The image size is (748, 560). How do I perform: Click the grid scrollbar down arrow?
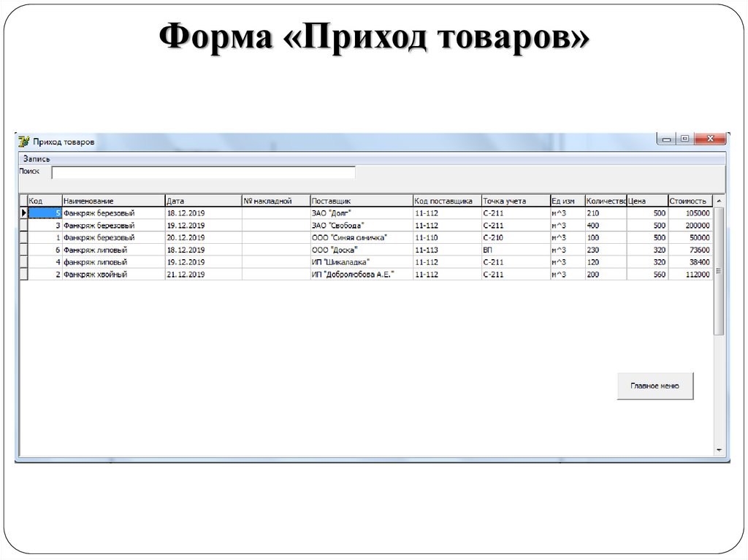pos(719,450)
